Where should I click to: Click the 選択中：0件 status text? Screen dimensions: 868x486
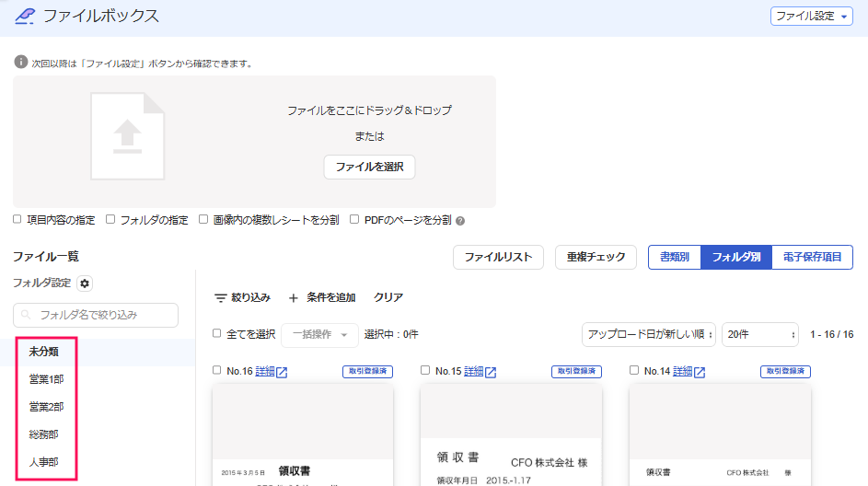(391, 335)
